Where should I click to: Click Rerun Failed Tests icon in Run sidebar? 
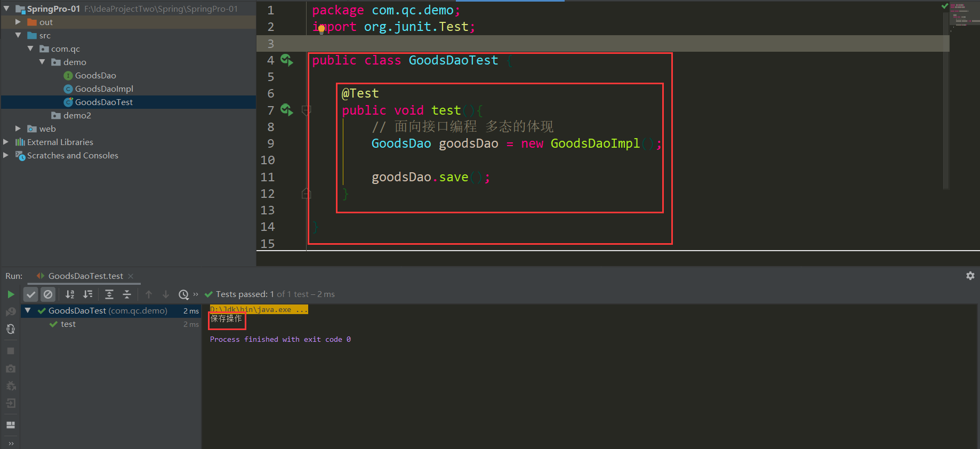(11, 311)
